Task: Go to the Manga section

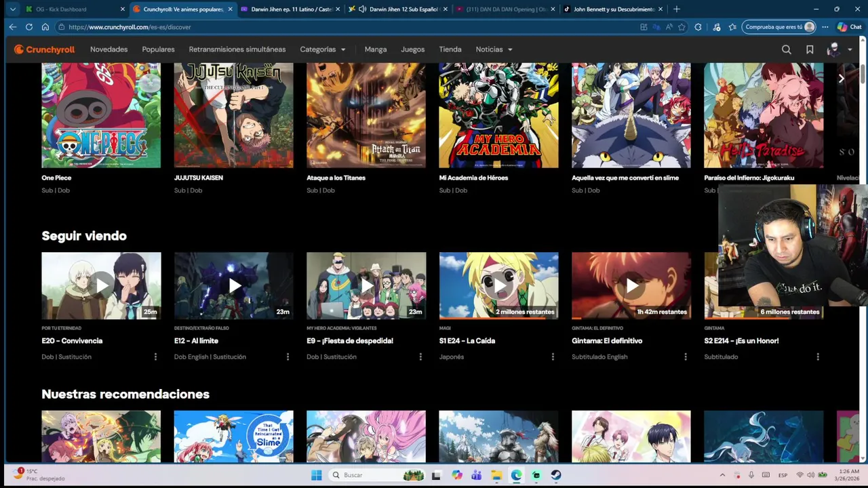Action: [375, 49]
